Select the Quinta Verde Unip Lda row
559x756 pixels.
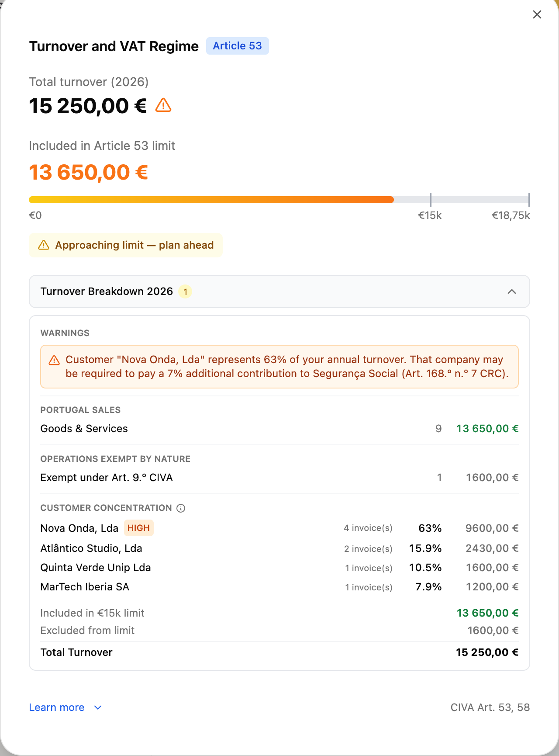pos(279,568)
